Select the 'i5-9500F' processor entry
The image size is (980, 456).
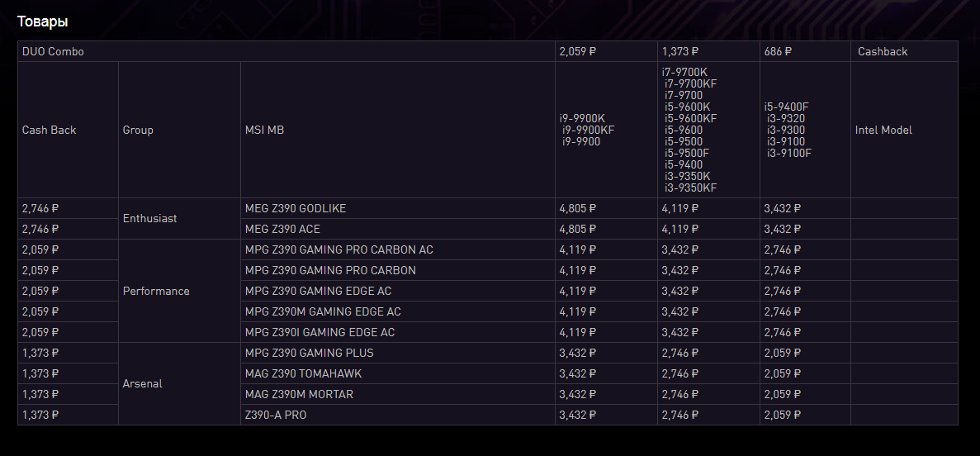[x=688, y=154]
